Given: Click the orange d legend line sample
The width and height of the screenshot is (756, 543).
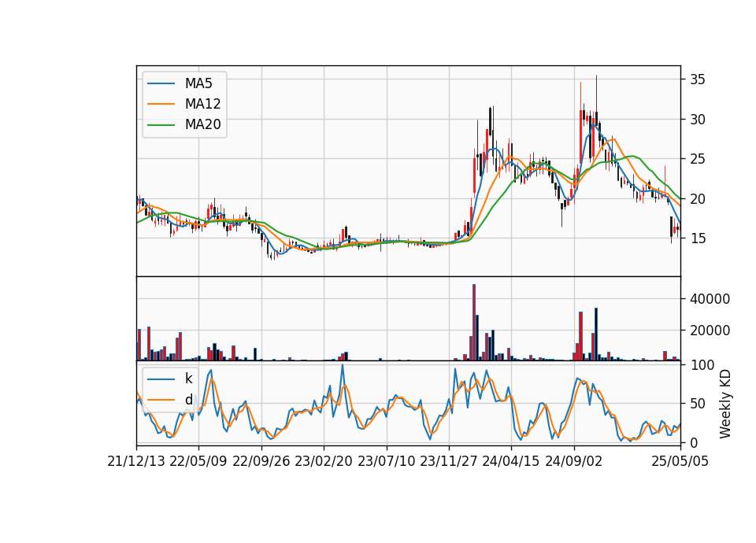Looking at the screenshot, I should point(161,400).
